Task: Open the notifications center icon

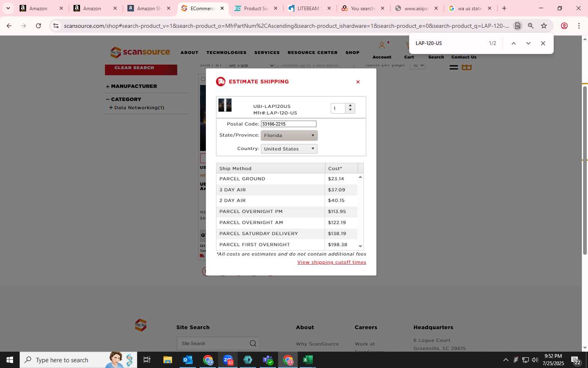Action: 576,360
